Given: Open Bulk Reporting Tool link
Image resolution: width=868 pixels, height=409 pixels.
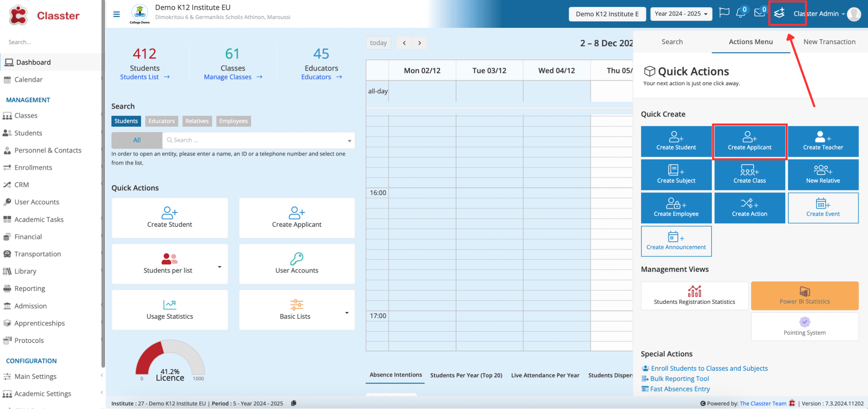Looking at the screenshot, I should [x=675, y=378].
